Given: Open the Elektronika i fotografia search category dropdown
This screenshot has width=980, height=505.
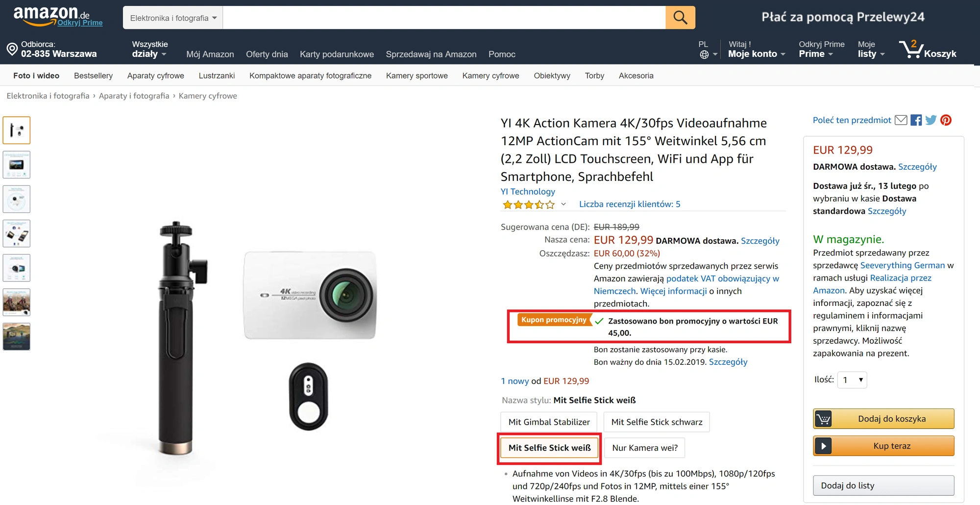Looking at the screenshot, I should pos(173,18).
